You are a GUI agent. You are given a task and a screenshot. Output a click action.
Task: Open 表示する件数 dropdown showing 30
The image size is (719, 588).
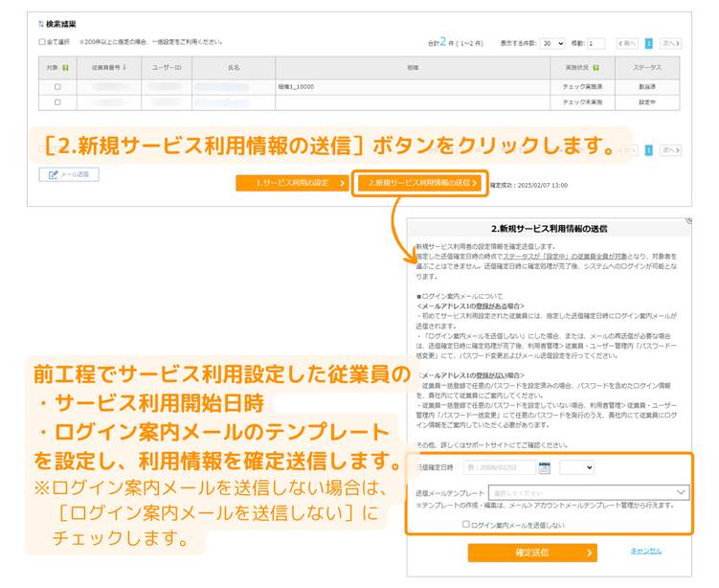(x=551, y=43)
